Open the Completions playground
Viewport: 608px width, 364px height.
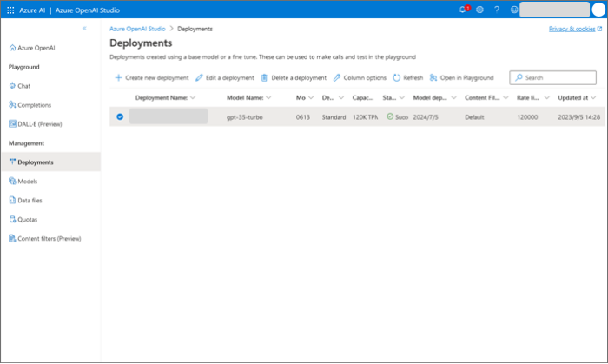click(x=30, y=105)
